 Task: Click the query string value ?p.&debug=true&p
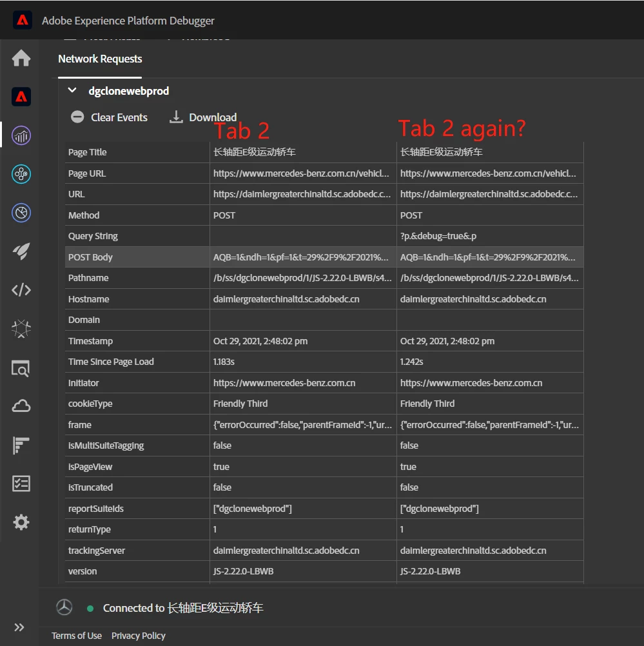click(x=438, y=236)
